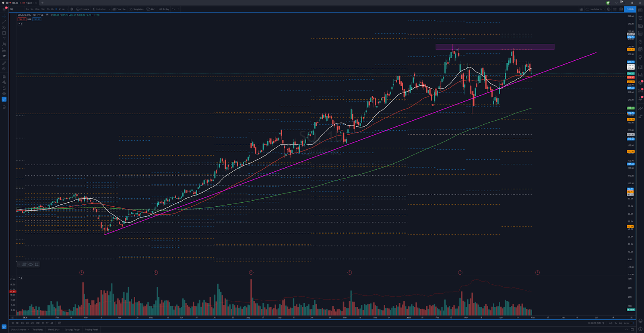Toggle hide all drawings eye icon

click(4, 94)
